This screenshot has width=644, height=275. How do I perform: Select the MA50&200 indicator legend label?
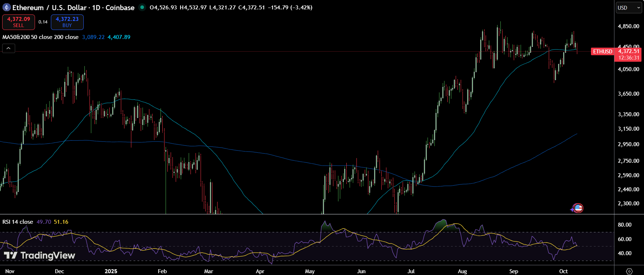coord(40,37)
